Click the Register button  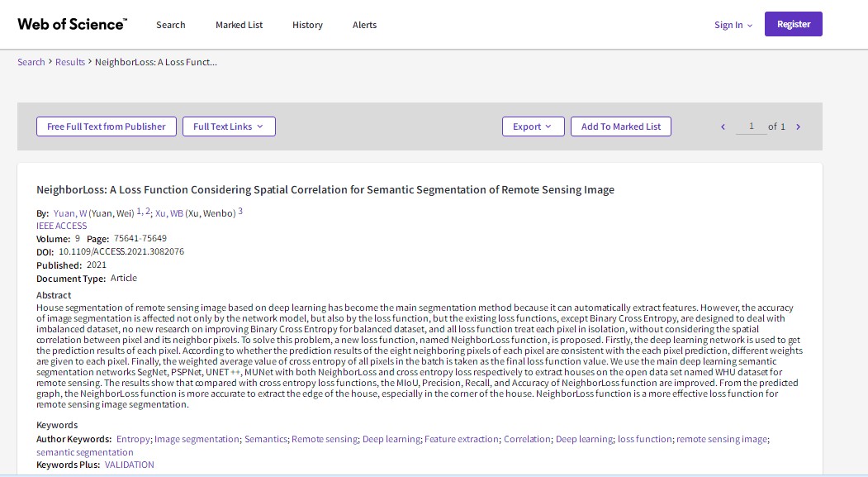tap(793, 24)
